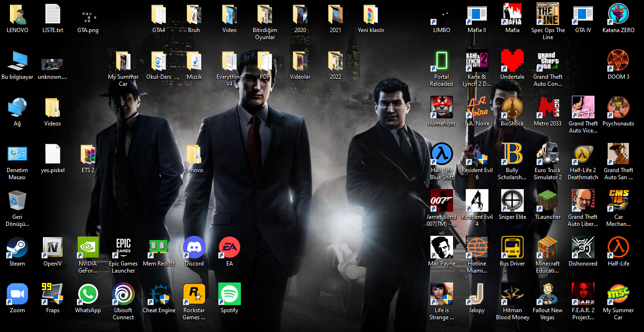Image resolution: width=644 pixels, height=332 pixels.
Task: Select the GTA IV shortcut
Action: [583, 14]
